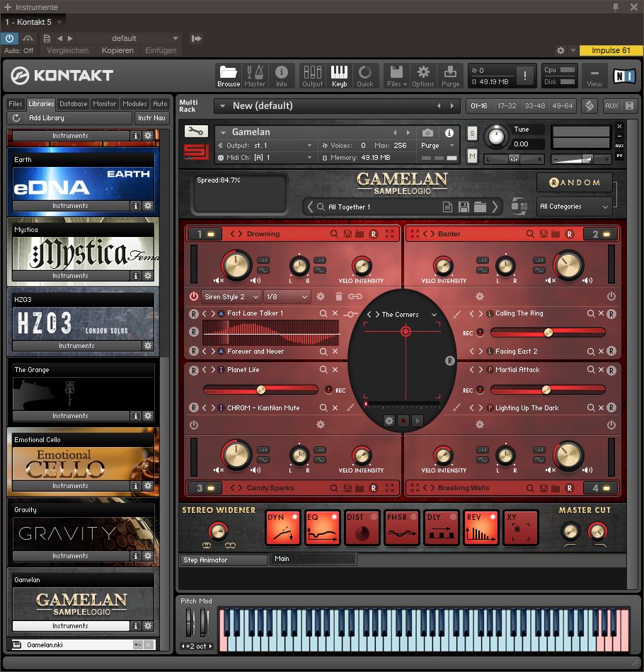The height and width of the screenshot is (672, 644).
Task: Solo the Gamelan instrument with S button
Action: click(x=472, y=133)
